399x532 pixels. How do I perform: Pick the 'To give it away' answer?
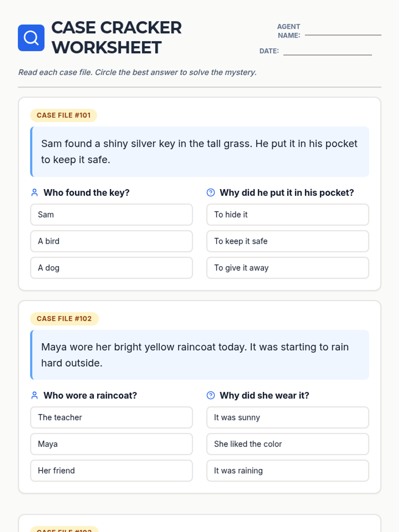click(288, 268)
